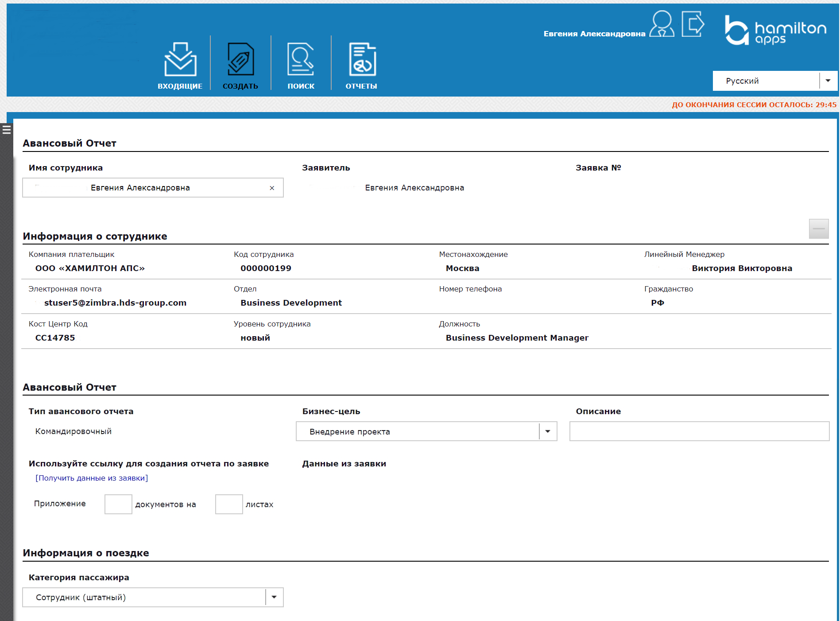Click the Hamilton Apps logo
Viewport: 840px width, 621px height.
[x=775, y=30]
